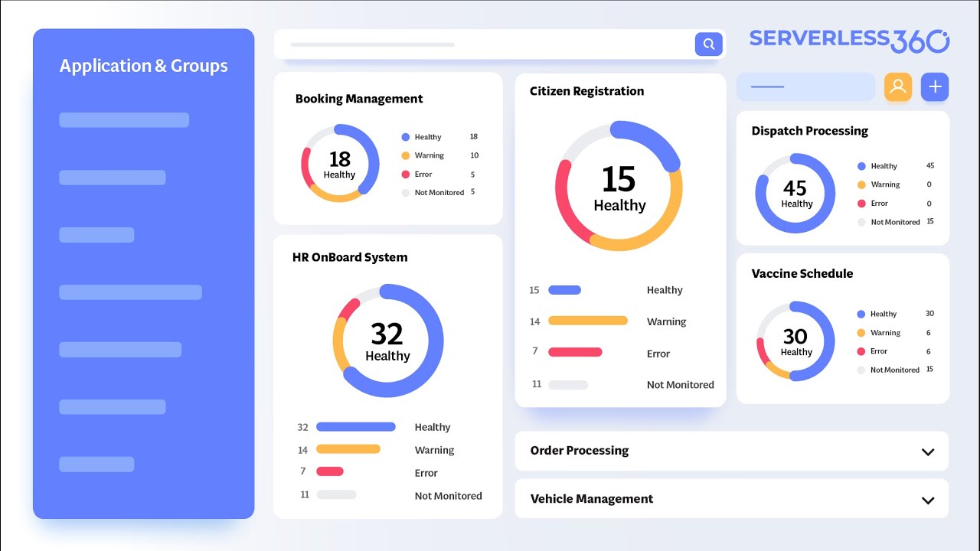Click the blue Healthy bar in HR OnBoard System
This screenshot has width=980, height=551.
[x=356, y=427]
